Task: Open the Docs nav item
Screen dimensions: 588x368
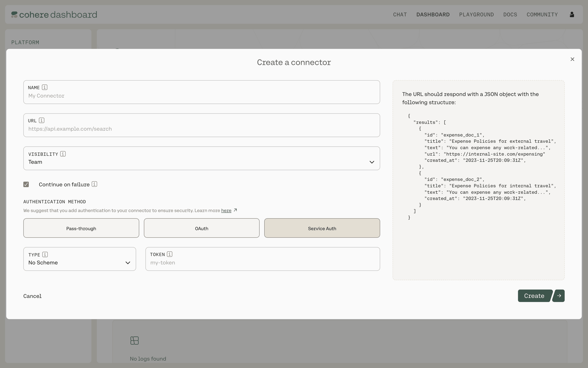Action: [510, 14]
